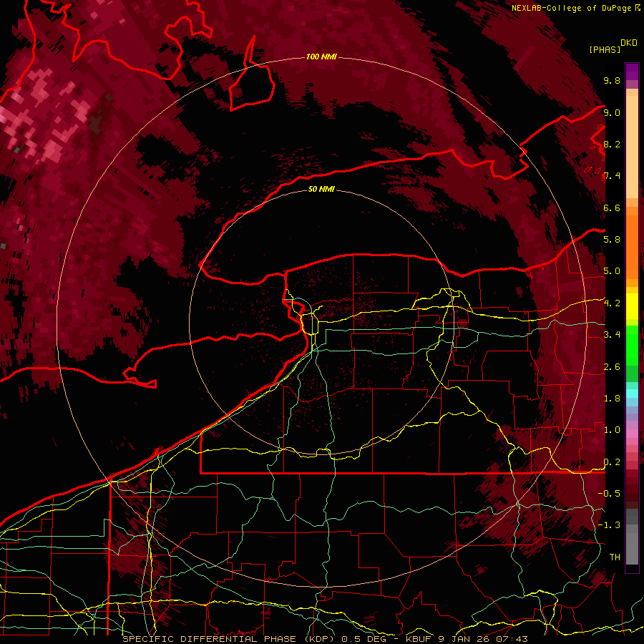The width and height of the screenshot is (644, 644).
Task: Click the 07:43 timestamp in the caption
Action: (x=512, y=639)
